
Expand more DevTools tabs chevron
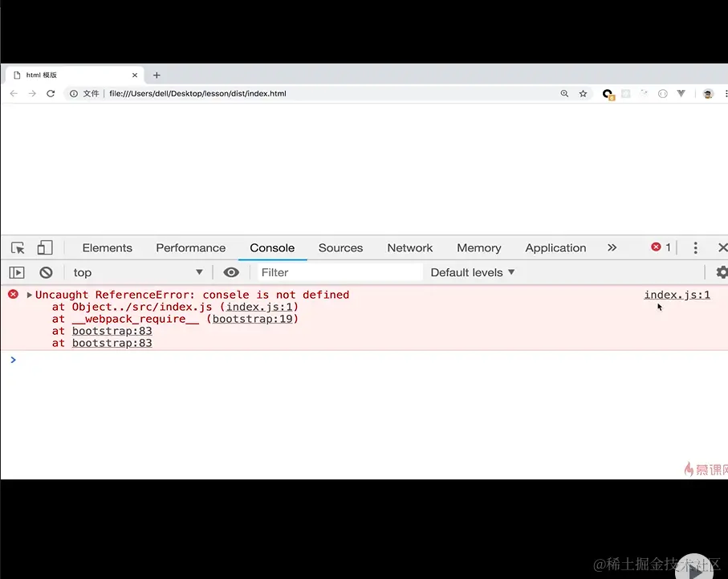click(x=612, y=247)
